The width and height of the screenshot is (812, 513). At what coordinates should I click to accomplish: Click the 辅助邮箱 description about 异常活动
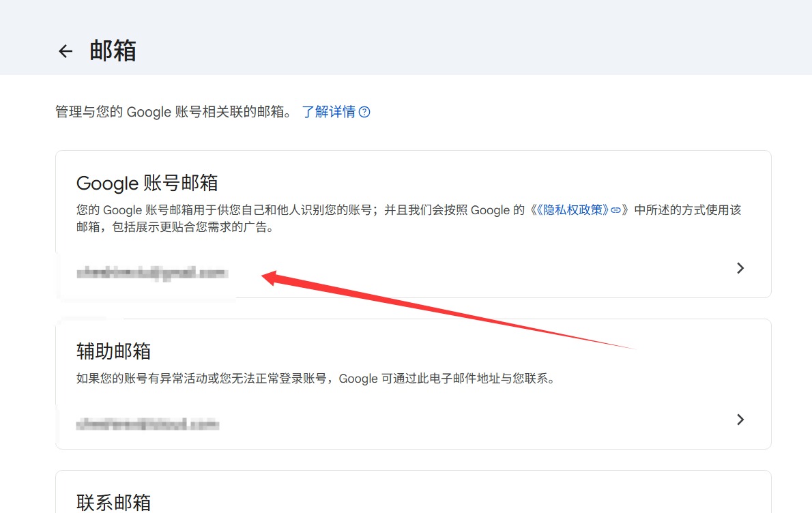click(x=315, y=378)
